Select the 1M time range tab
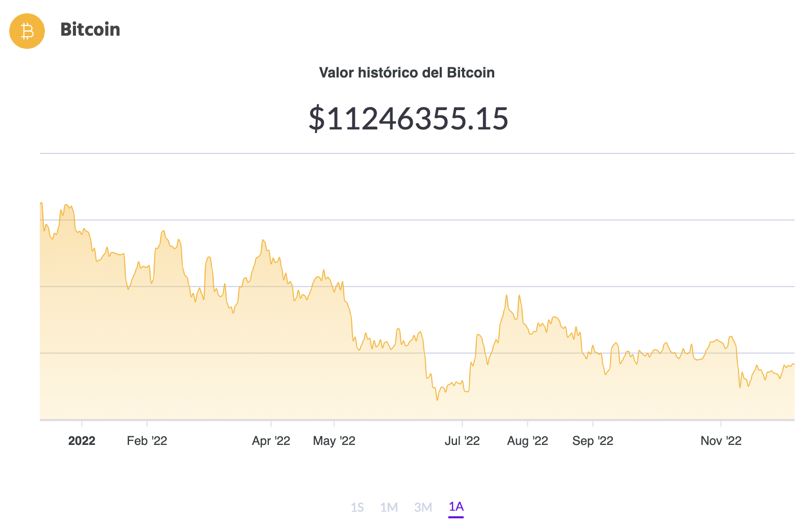The width and height of the screenshot is (812, 528). (x=389, y=507)
